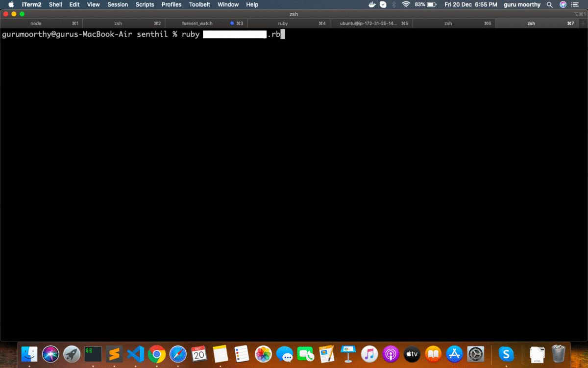Switch to the ubuntu@ip-172-31-25-14 tab
This screenshot has width=588, height=368.
pos(371,23)
